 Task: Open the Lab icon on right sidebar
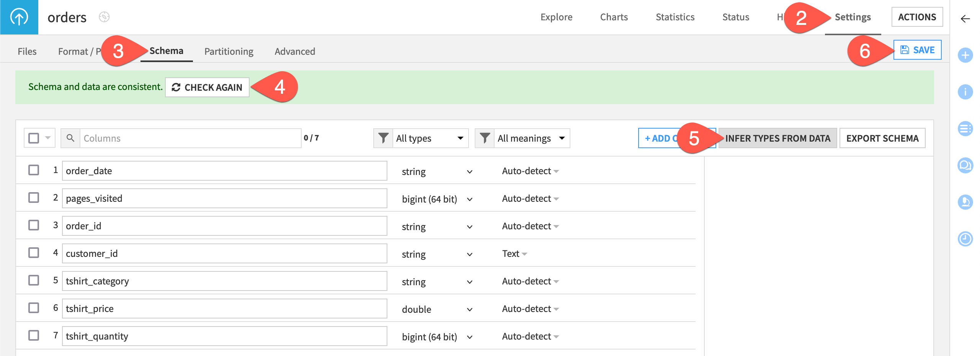(x=965, y=202)
